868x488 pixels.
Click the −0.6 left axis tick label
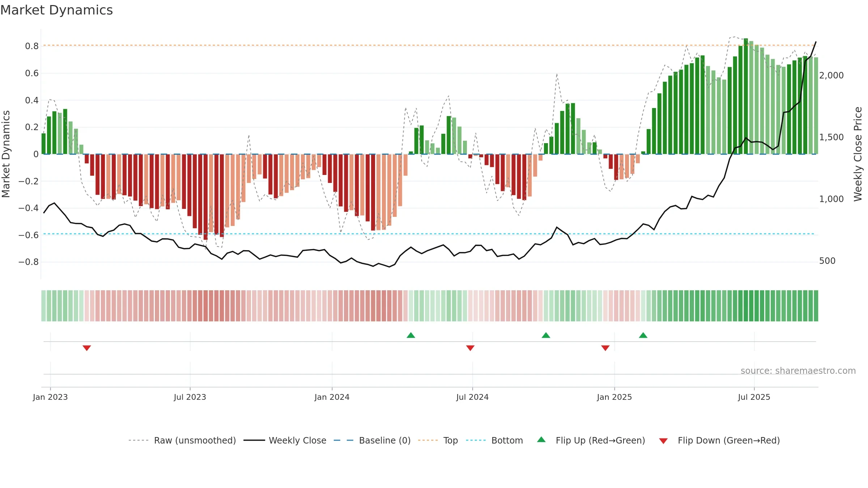tap(29, 235)
